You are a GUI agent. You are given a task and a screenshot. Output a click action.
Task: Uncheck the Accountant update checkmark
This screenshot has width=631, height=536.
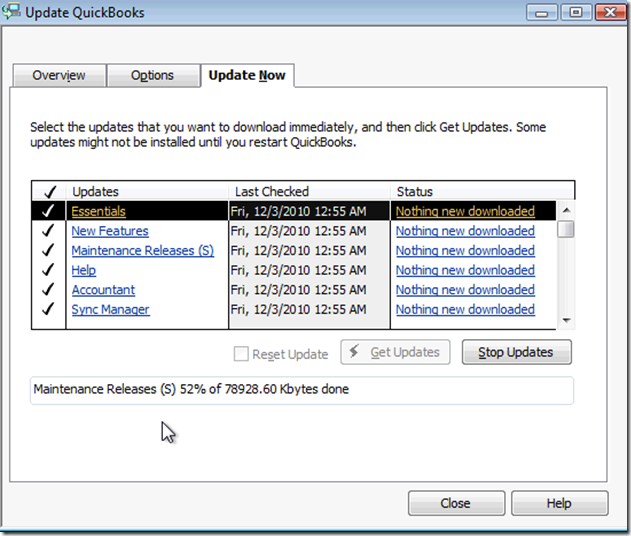coord(49,290)
